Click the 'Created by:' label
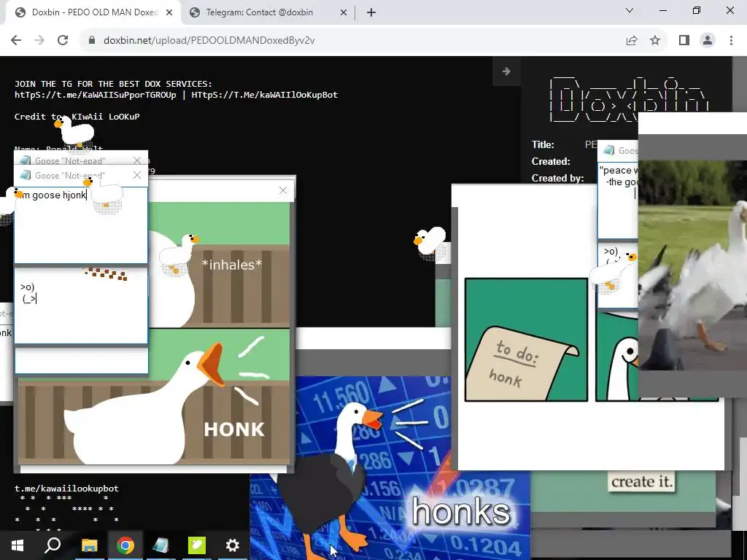Screen dimensions: 747x560 pos(558,178)
